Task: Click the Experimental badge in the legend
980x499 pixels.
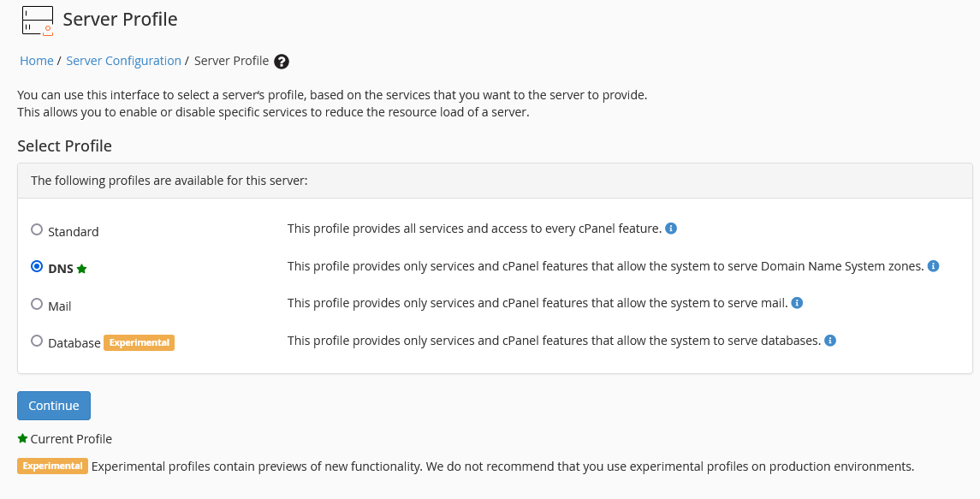Action: (x=52, y=466)
